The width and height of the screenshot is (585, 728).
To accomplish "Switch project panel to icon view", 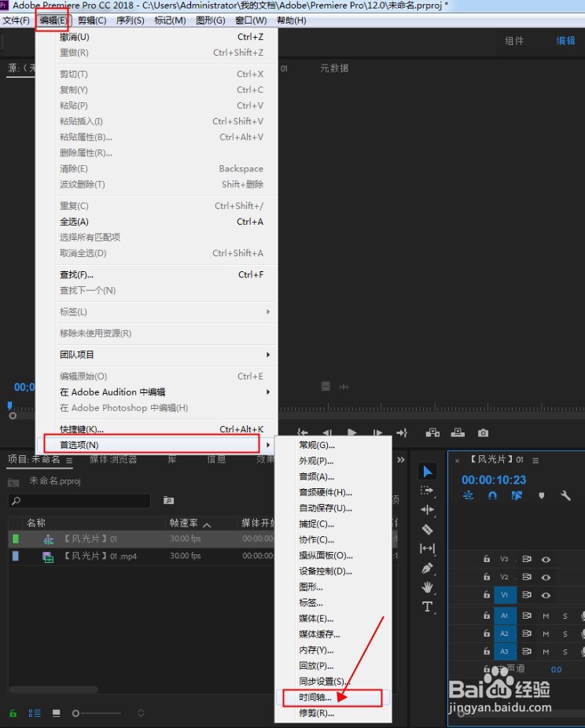I will coord(56,713).
